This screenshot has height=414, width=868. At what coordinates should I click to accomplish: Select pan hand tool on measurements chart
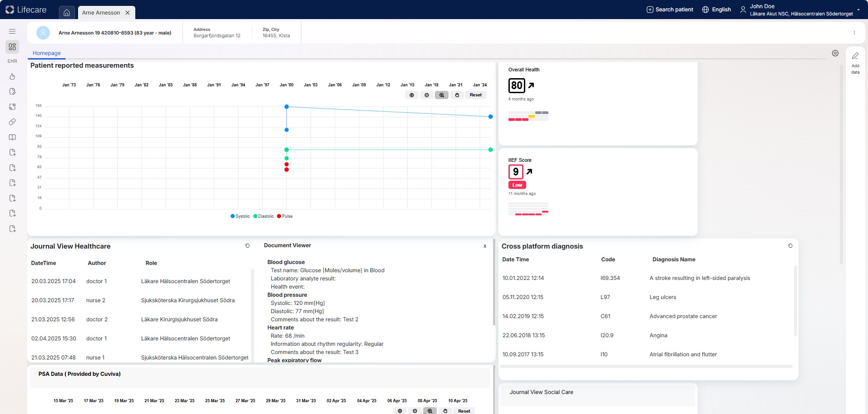click(457, 95)
